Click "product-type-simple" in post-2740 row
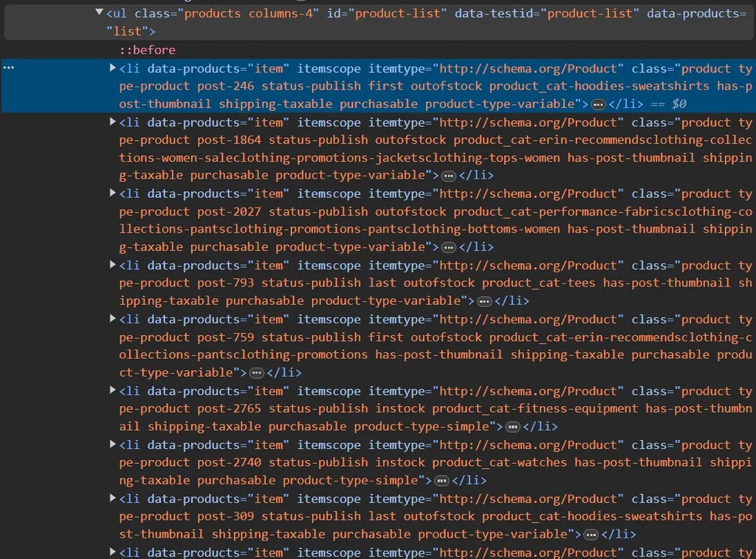The width and height of the screenshot is (756, 559). [350, 481]
